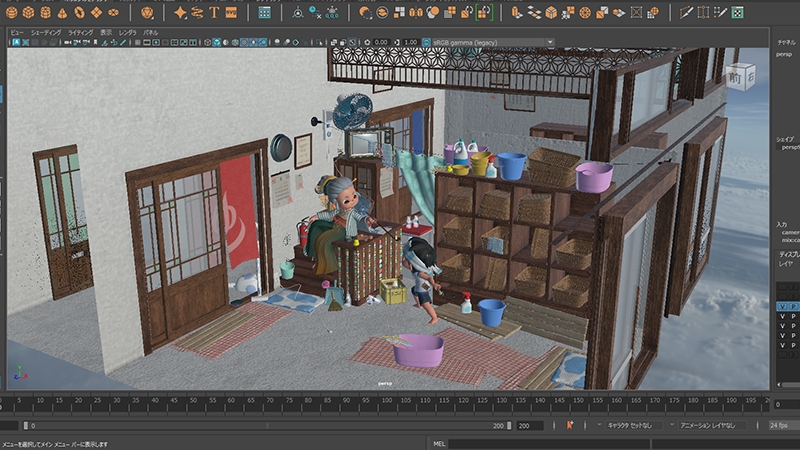Viewport: 800px width, 450px height.
Task: Click the grid shelf icon
Action: pos(264,12)
